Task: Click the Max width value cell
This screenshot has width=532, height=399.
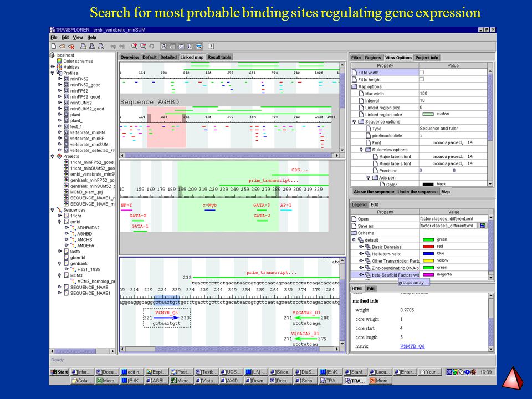Action: [453, 93]
